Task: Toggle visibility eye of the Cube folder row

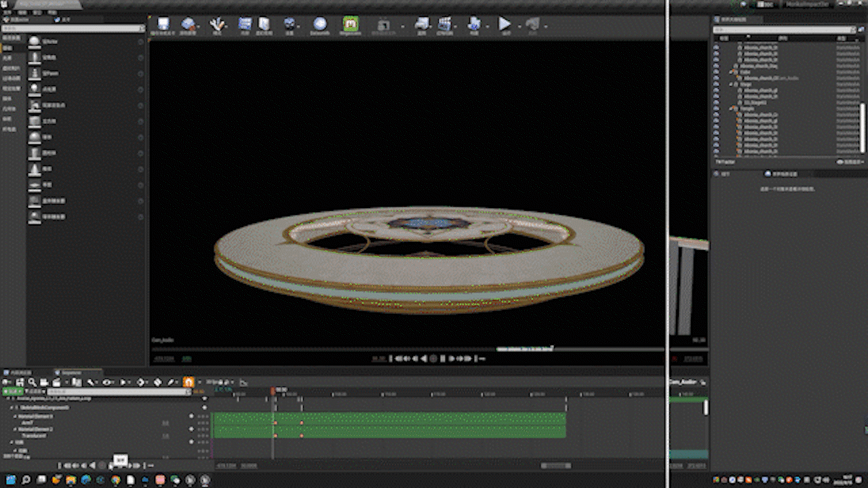Action: pos(716,72)
